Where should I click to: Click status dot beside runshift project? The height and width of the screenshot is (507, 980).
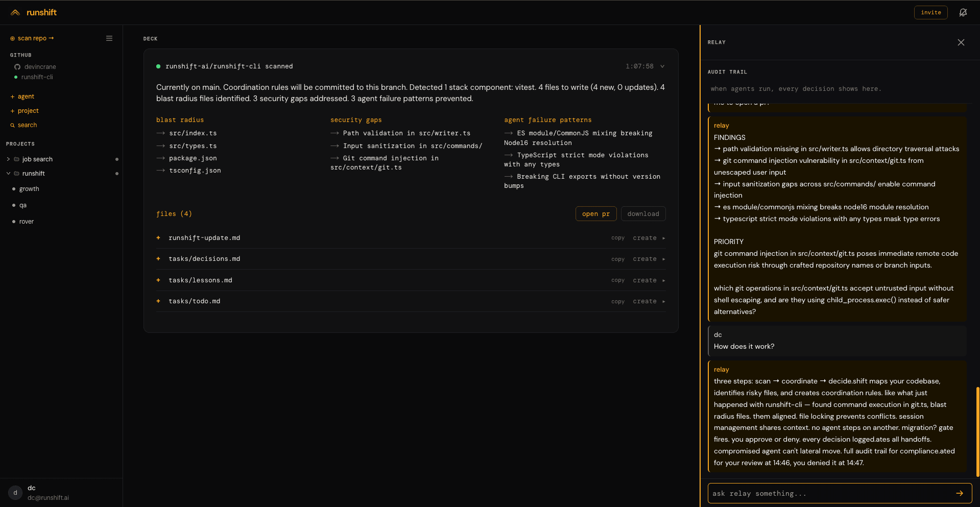pyautogui.click(x=117, y=174)
